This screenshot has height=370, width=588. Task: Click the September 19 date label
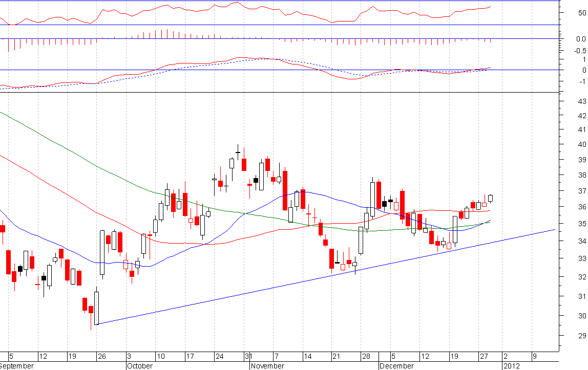pyautogui.click(x=72, y=356)
